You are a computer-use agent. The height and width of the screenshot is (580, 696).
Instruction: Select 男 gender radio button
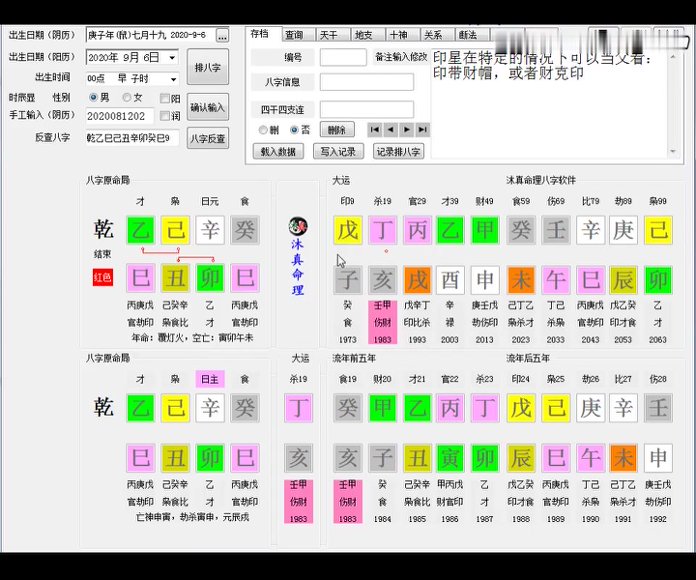click(x=93, y=97)
